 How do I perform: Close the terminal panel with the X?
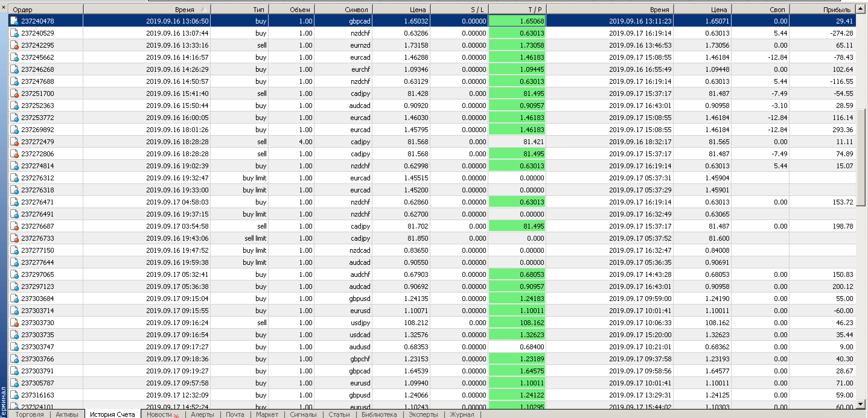coord(3,7)
